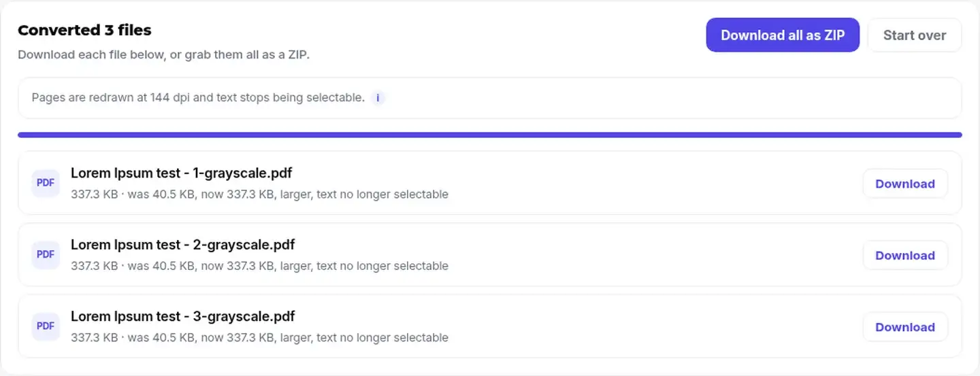Download Lorem Ipsum test - 1-grayscale.pdf

pos(905,184)
